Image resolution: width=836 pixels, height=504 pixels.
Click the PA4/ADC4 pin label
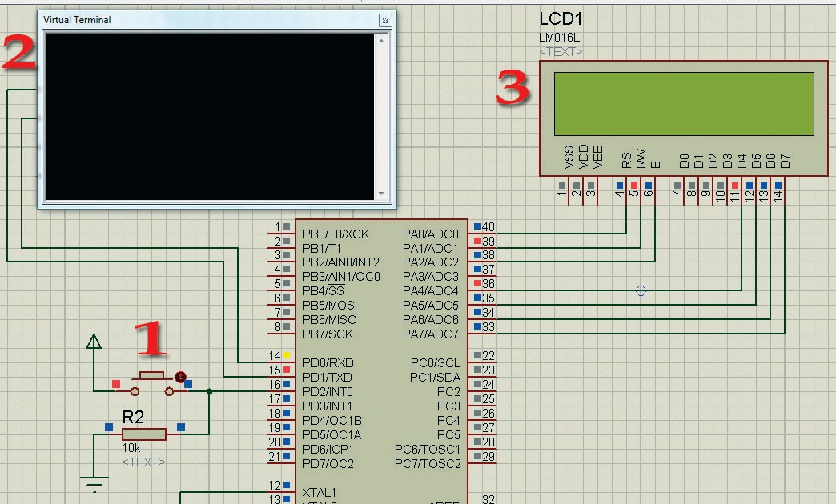pyautogui.click(x=431, y=291)
